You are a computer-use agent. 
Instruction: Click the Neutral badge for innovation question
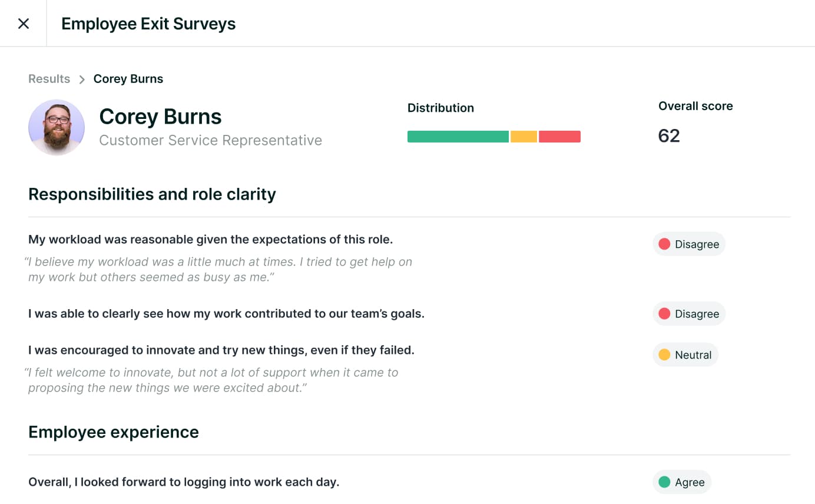(x=685, y=355)
